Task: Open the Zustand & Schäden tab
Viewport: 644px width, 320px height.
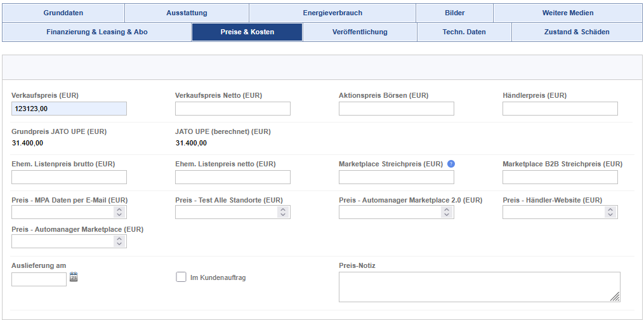Action: point(577,32)
